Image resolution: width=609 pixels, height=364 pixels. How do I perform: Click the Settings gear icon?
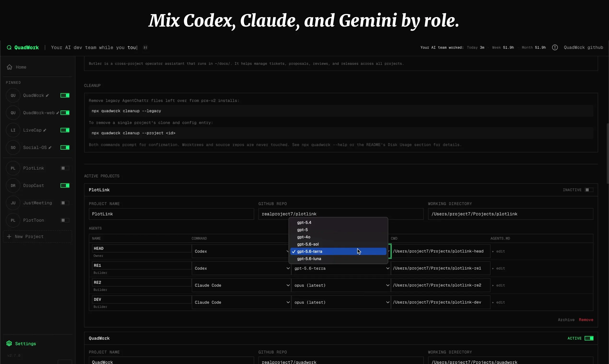(x=9, y=343)
